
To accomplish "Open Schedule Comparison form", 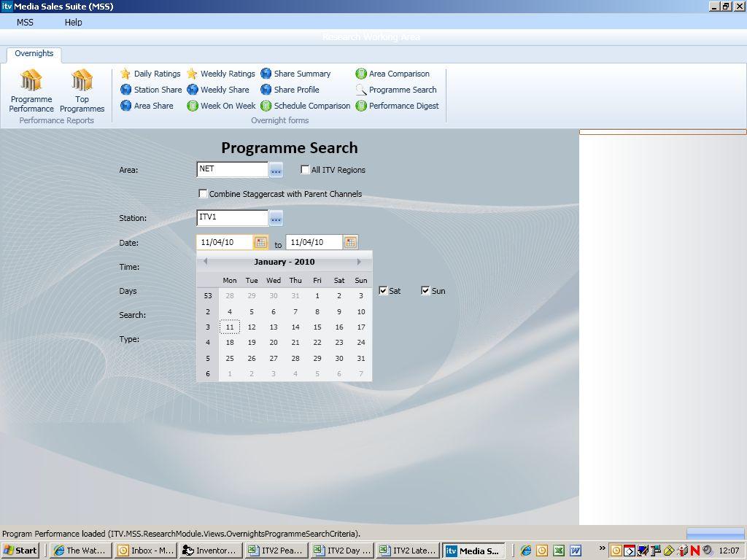I will [306, 106].
